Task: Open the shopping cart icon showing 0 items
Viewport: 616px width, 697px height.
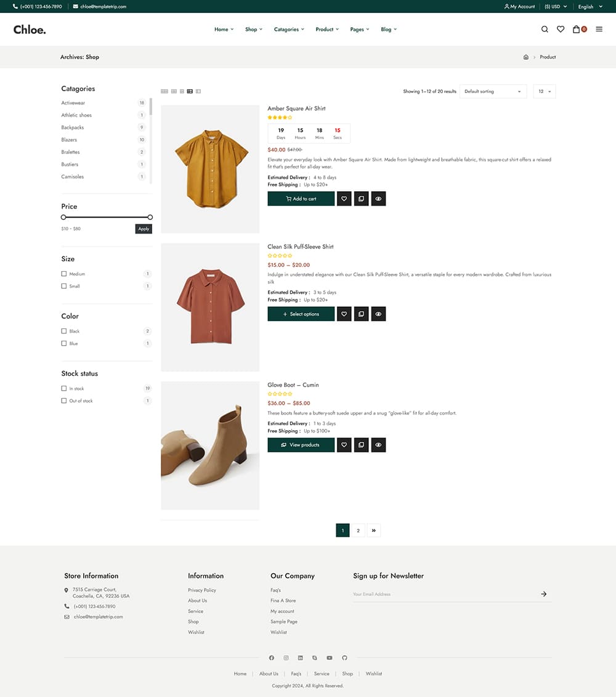Action: click(578, 29)
